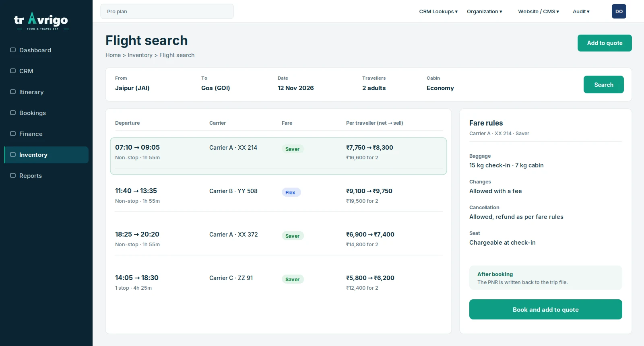Open the Reports section
644x346 pixels.
point(46,176)
